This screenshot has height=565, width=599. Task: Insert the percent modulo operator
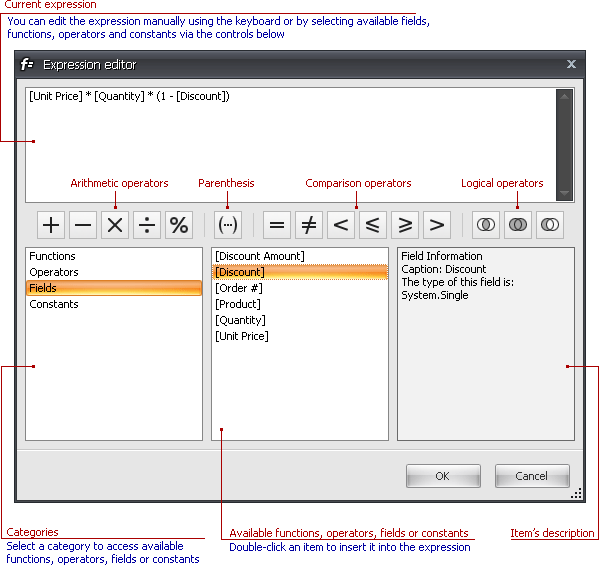coord(179,225)
